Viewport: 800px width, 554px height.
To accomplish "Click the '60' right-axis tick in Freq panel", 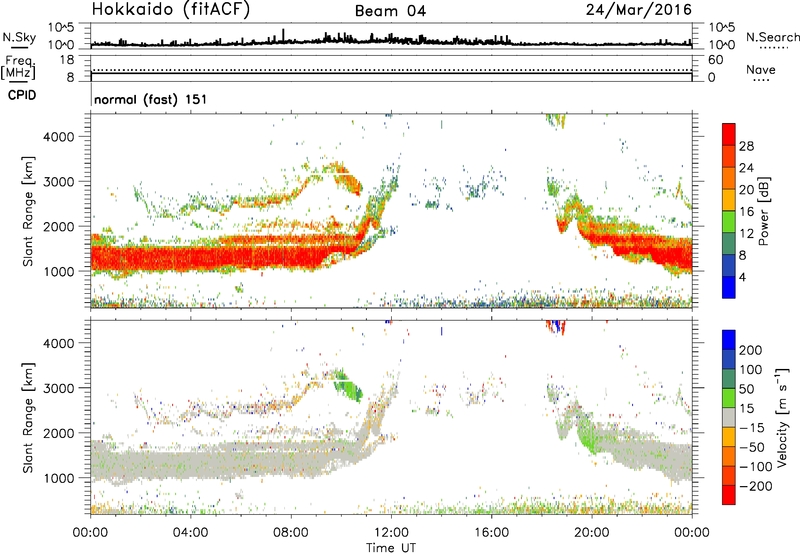I will [x=715, y=60].
